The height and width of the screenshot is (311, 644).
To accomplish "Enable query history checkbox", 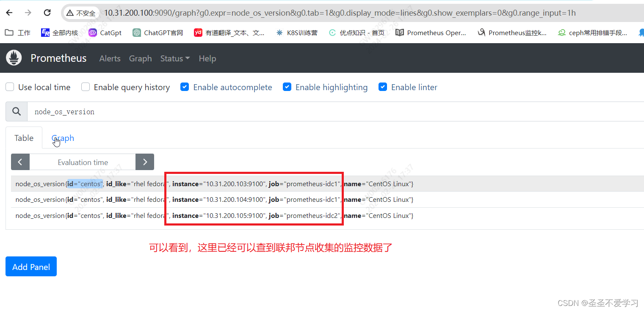I will tap(86, 87).
